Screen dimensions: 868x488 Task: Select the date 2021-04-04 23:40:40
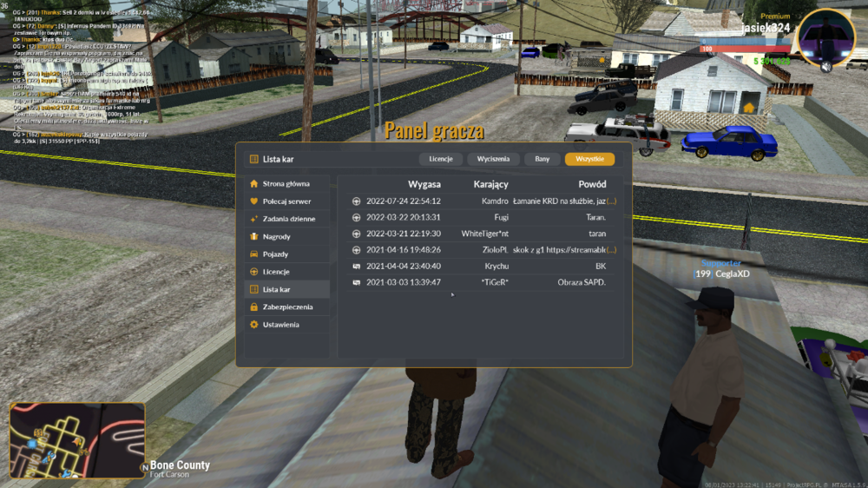pos(404,266)
